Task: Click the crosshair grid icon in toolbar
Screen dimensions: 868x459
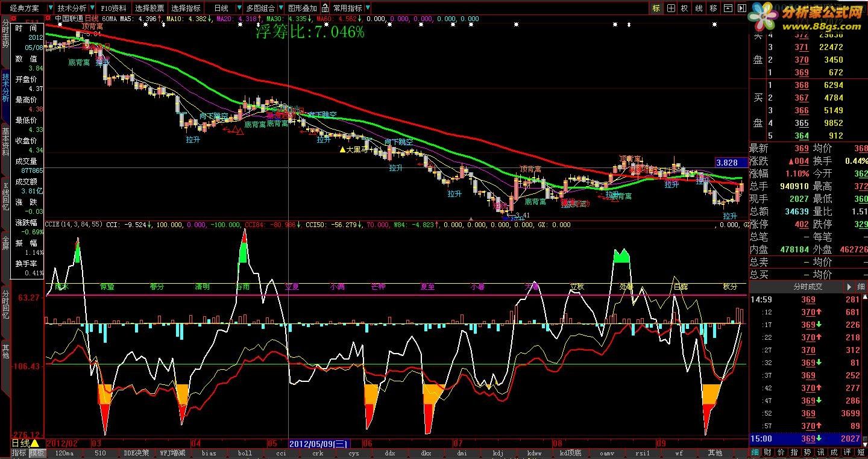Action: tap(671, 8)
